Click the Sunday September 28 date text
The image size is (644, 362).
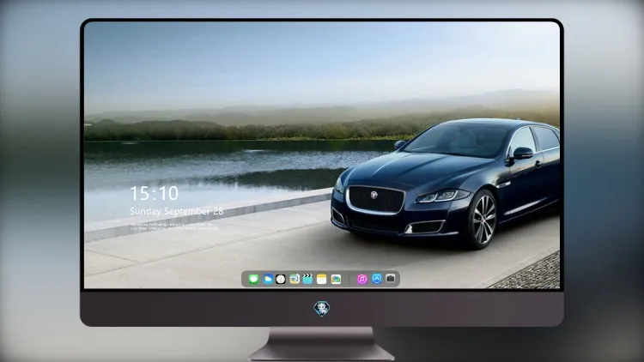[x=177, y=211]
